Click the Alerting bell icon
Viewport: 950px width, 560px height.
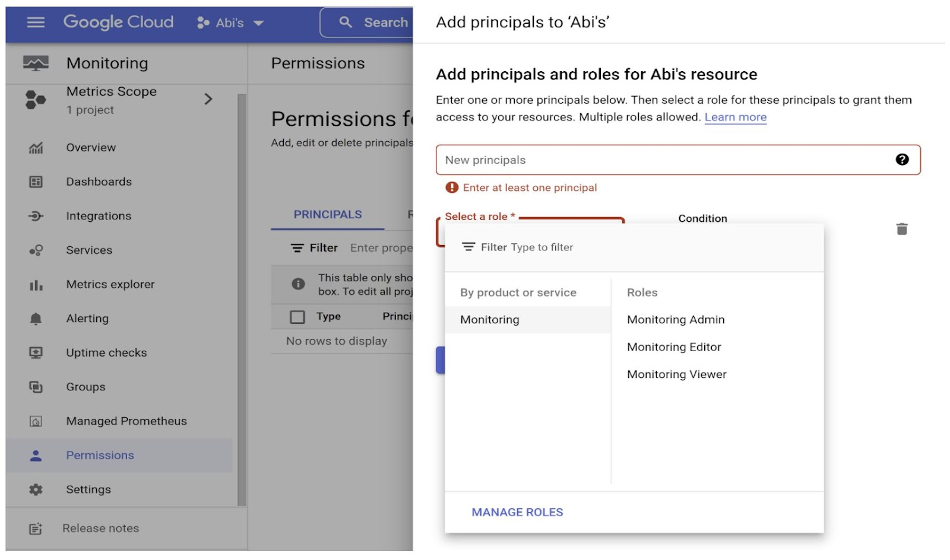[x=36, y=319]
